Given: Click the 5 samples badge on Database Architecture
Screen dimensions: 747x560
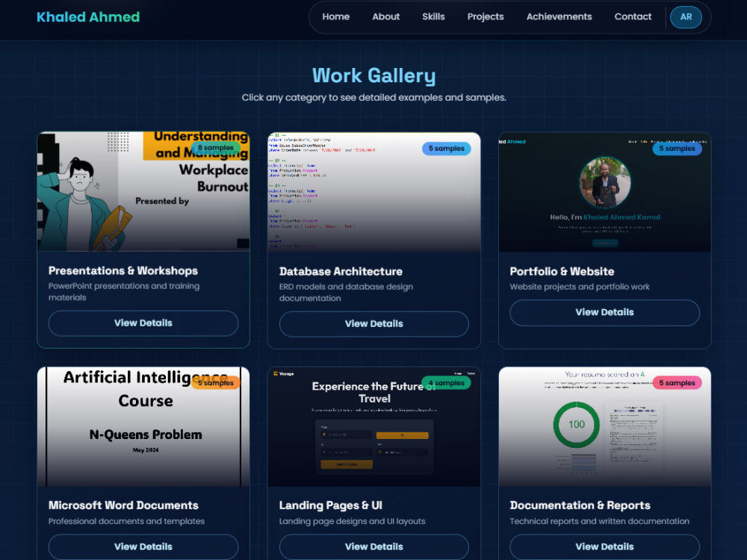Looking at the screenshot, I should (x=447, y=149).
